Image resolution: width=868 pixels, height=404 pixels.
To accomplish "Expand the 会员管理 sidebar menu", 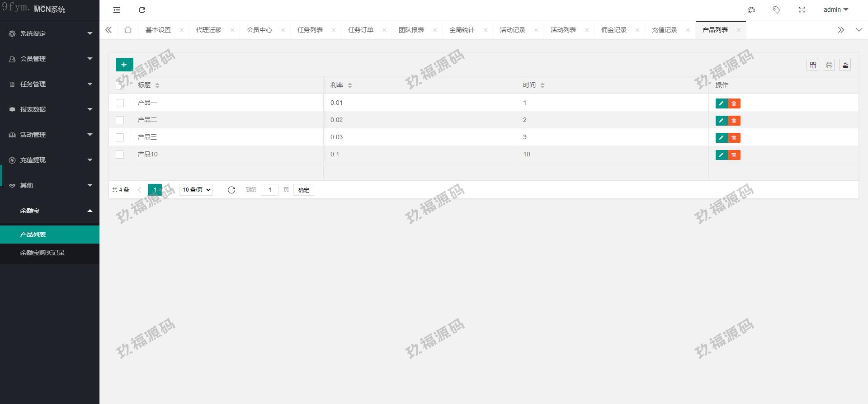I will pyautogui.click(x=50, y=59).
